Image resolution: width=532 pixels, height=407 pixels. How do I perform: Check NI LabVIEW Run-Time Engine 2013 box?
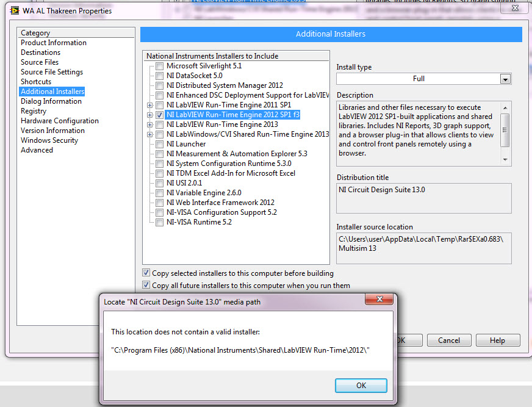pyautogui.click(x=159, y=125)
